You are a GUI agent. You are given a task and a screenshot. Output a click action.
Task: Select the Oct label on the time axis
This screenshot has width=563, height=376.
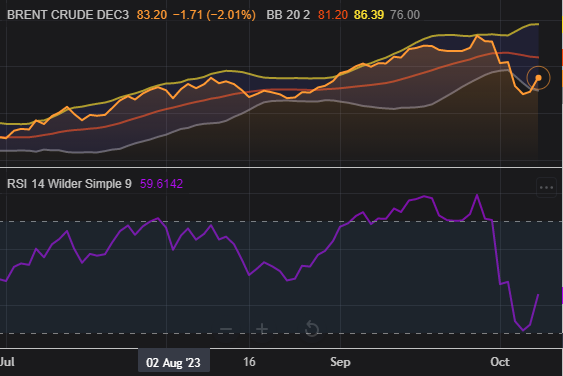click(500, 362)
